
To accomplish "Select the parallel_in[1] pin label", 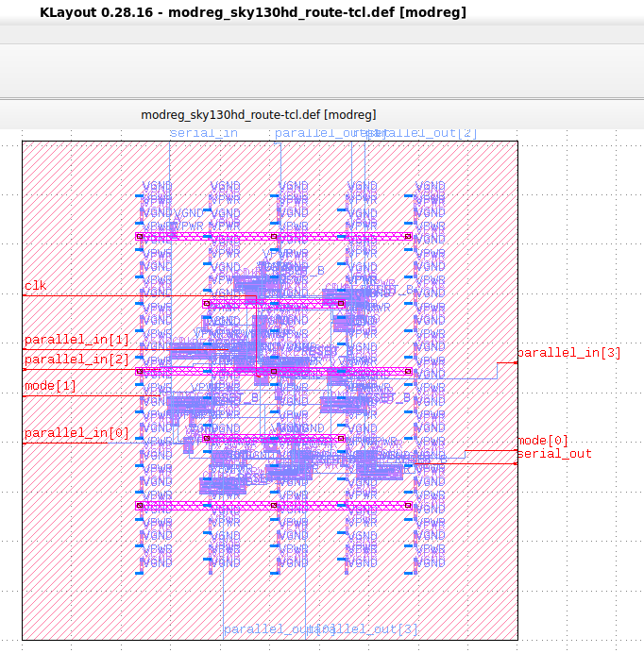I will pos(76,340).
